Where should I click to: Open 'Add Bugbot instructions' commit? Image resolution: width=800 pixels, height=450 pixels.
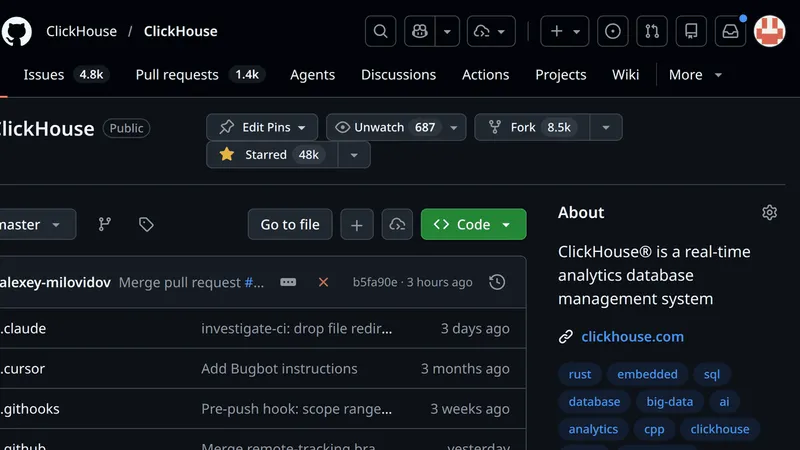pos(279,368)
